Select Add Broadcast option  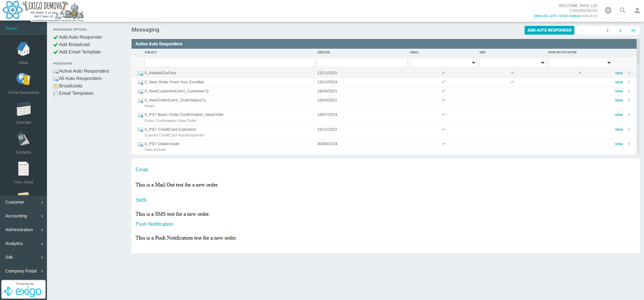[74, 44]
